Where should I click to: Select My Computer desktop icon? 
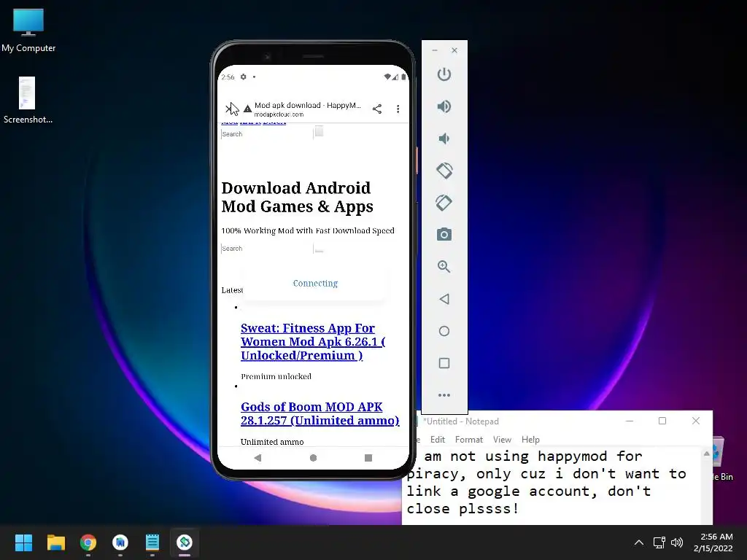(x=28, y=31)
